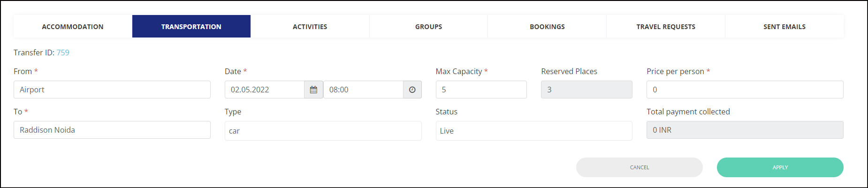Focus the To field with Raddison Noida
This screenshot has width=868, height=188.
tap(112, 130)
